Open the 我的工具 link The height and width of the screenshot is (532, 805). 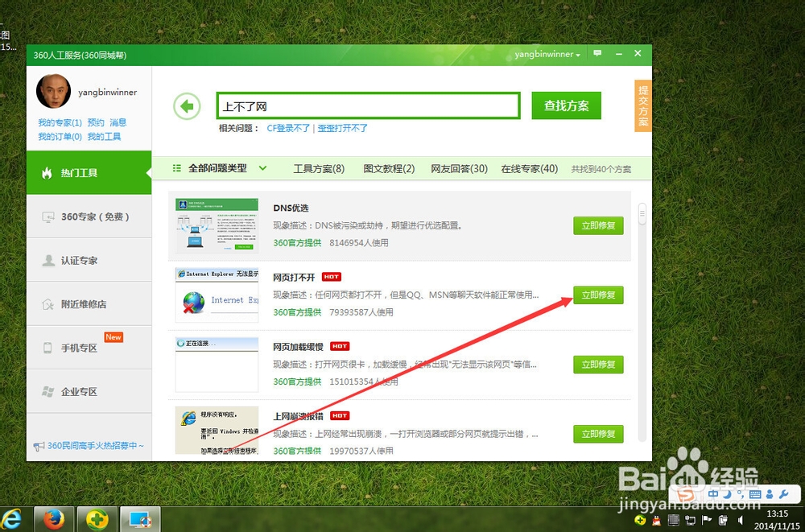tap(104, 137)
